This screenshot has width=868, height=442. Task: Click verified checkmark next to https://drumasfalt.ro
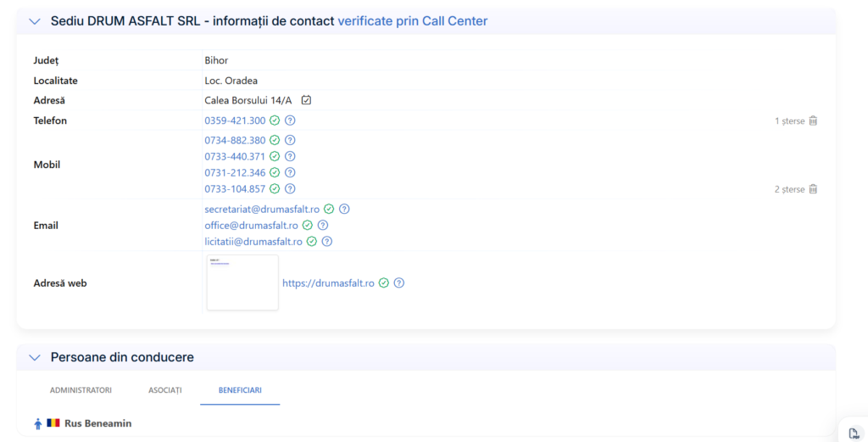(384, 283)
